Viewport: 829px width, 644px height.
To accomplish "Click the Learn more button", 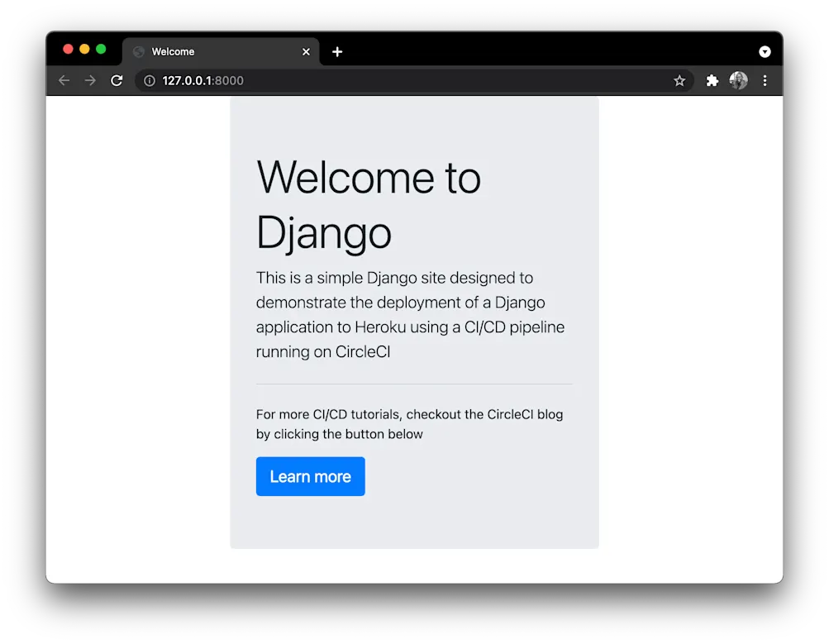I will pos(310,476).
